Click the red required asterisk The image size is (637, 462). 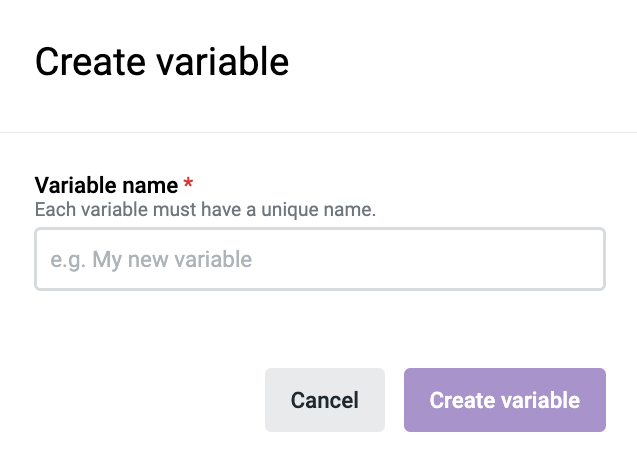(187, 186)
